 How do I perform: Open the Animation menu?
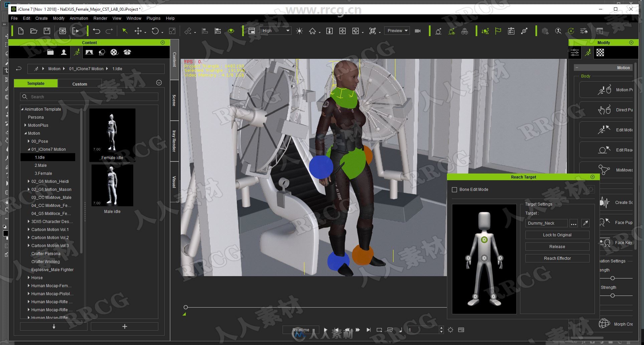[79, 18]
